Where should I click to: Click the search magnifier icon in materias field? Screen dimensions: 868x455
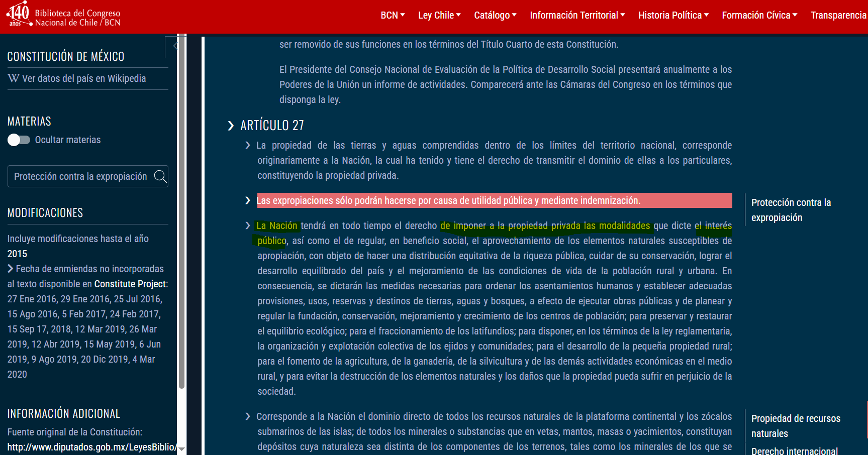(160, 176)
